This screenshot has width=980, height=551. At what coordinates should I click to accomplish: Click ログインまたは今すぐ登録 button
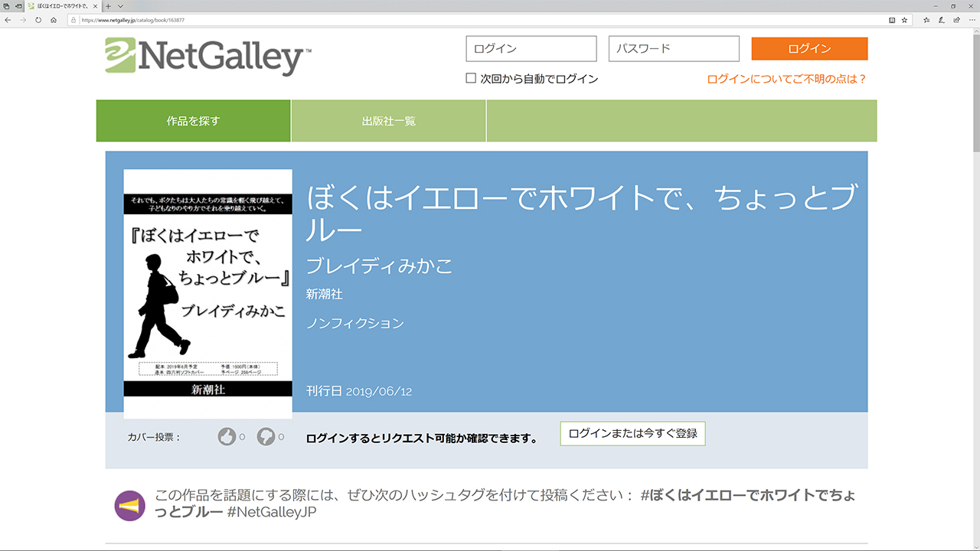pos(632,433)
